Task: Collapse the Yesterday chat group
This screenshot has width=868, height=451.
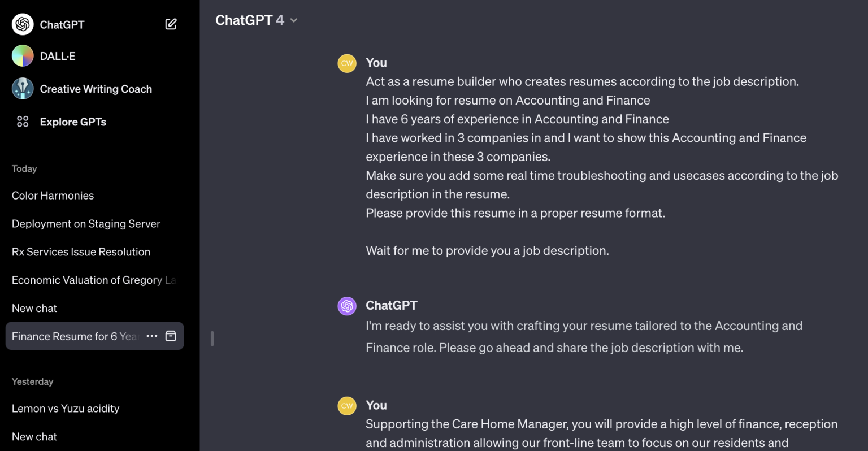Action: (32, 381)
